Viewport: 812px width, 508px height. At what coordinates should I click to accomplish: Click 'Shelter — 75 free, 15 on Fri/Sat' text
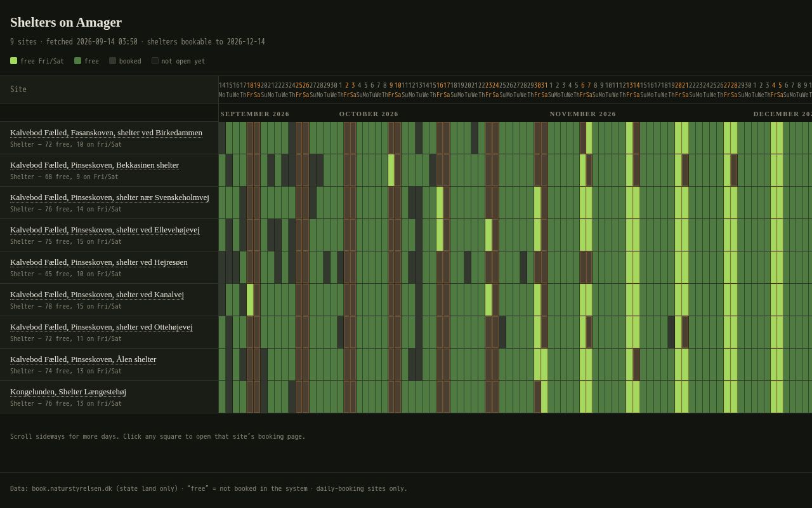pos(66,242)
